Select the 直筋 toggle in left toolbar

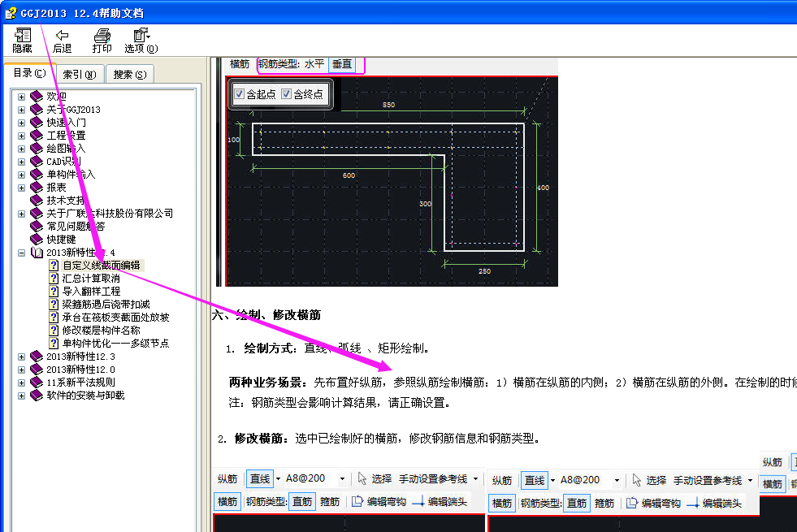(302, 501)
